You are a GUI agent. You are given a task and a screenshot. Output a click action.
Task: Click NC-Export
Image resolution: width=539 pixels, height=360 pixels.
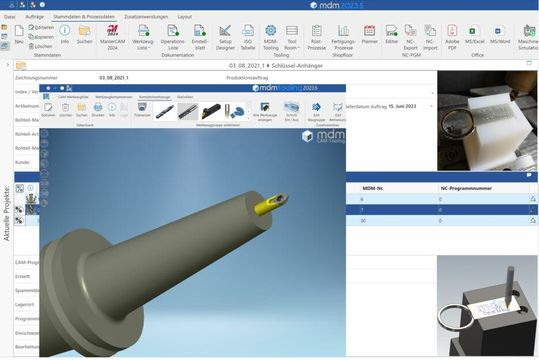[410, 37]
